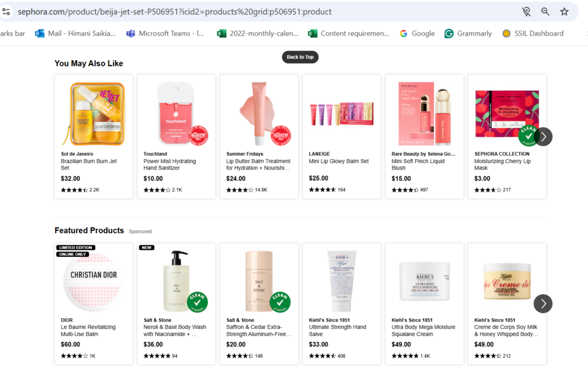
Task: Open Brazilian Bum Bum Jet Set product link
Action: (88, 164)
